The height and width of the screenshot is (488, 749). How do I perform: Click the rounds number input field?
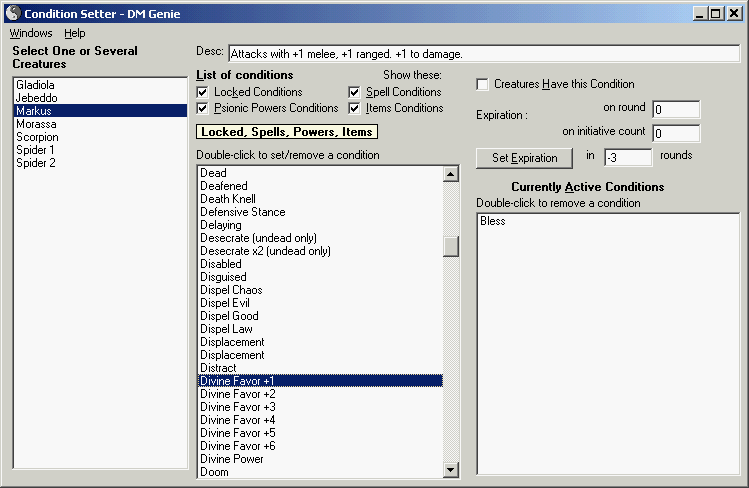point(628,157)
